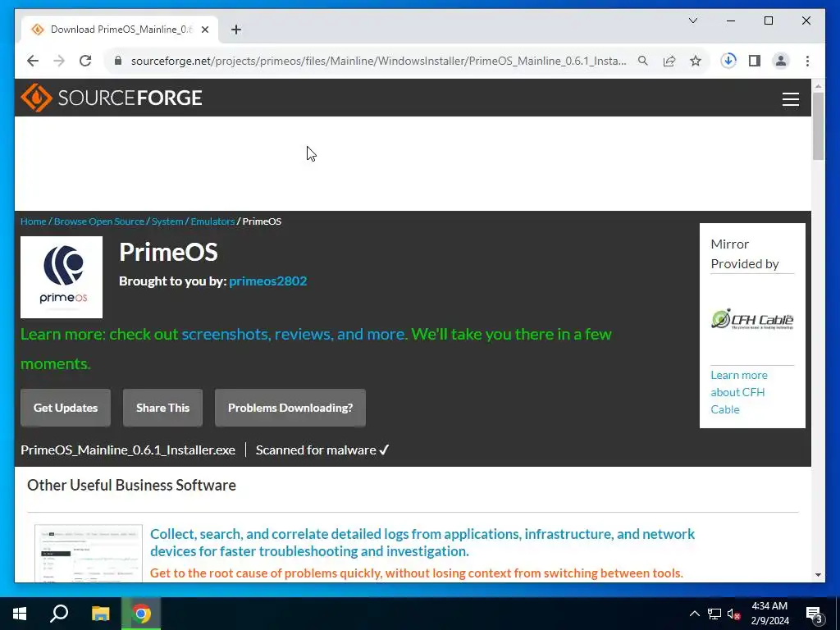
Task: Click PrimeOS_Mainline_0.6.1_Installer.exe filename text
Action: point(127,450)
